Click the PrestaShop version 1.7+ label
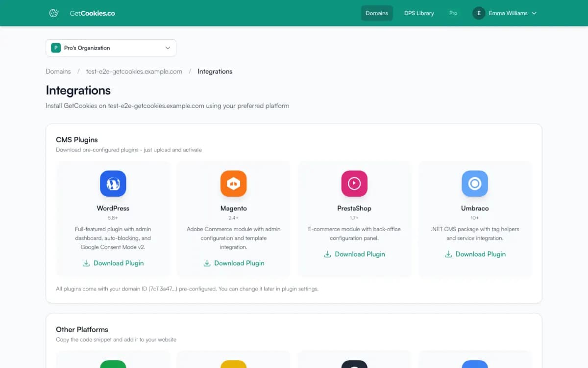 click(354, 217)
